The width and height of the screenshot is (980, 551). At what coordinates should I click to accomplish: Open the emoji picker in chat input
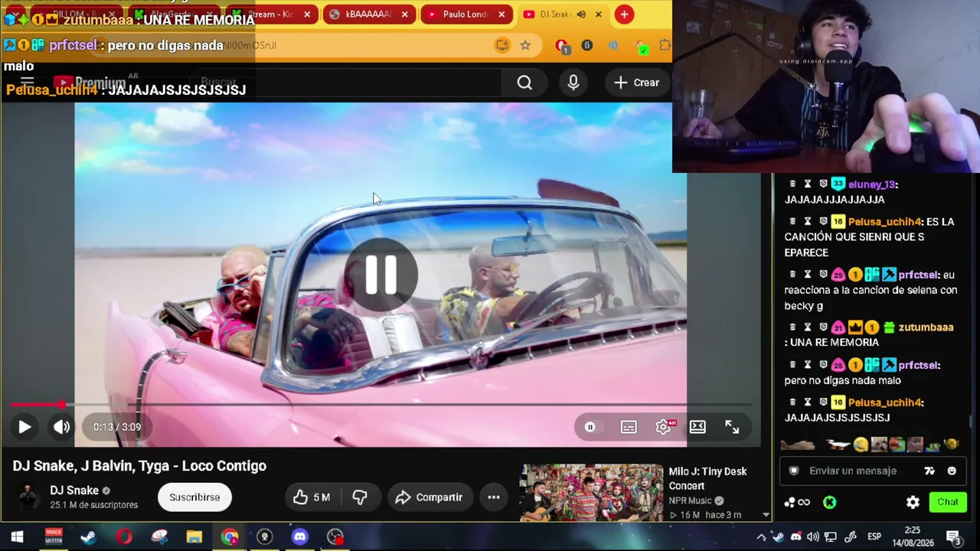point(952,471)
